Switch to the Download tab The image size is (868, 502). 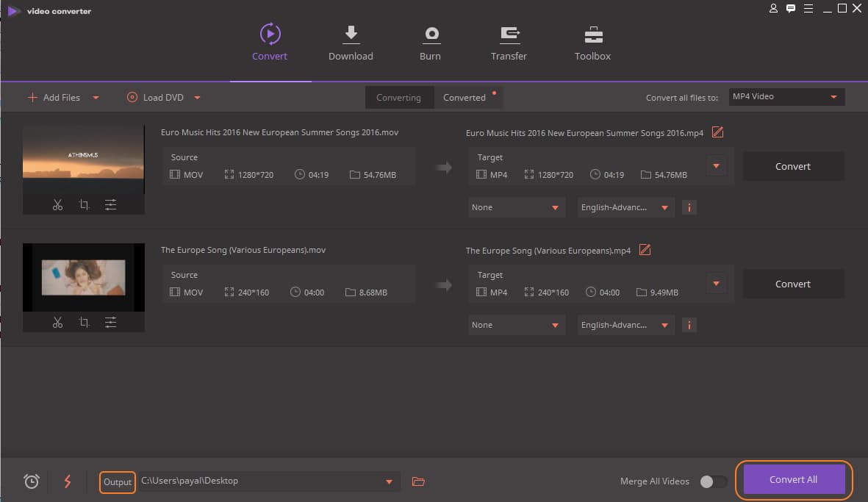pos(351,43)
